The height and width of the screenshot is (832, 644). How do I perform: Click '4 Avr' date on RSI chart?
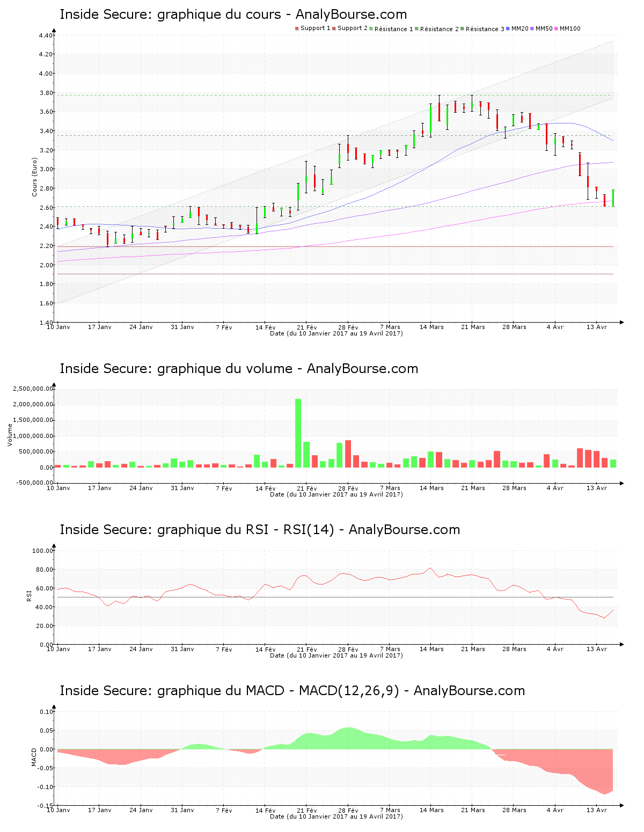555,649
